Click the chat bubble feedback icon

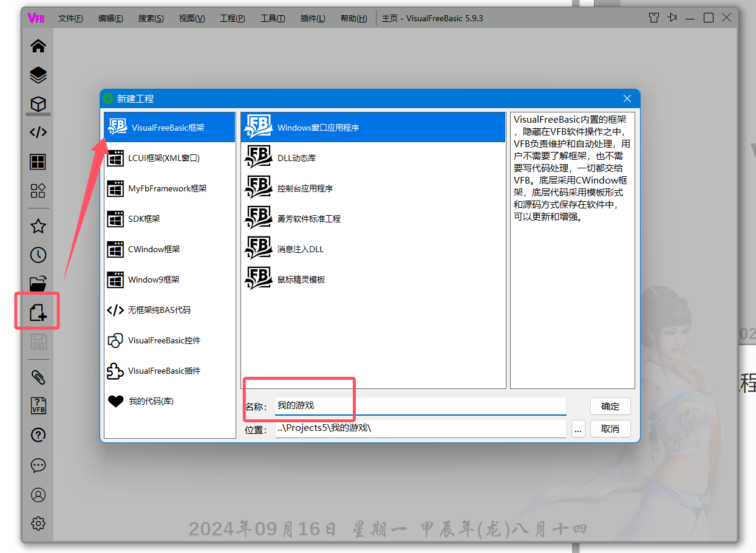coord(38,465)
